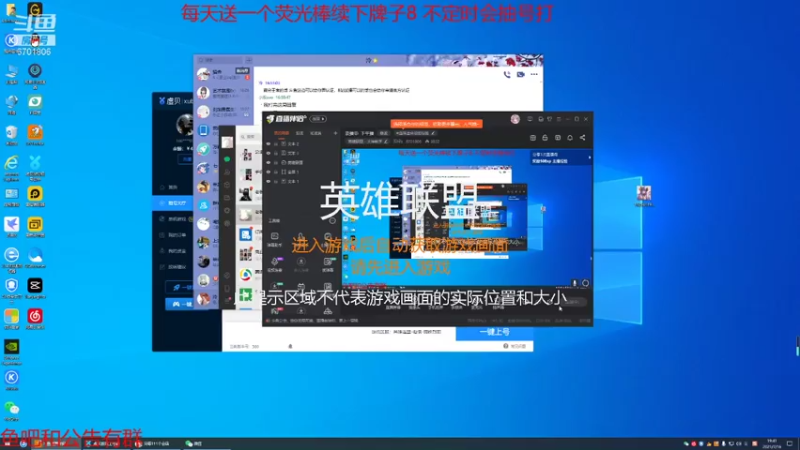Click the orange notice banner in Huya

point(436,124)
